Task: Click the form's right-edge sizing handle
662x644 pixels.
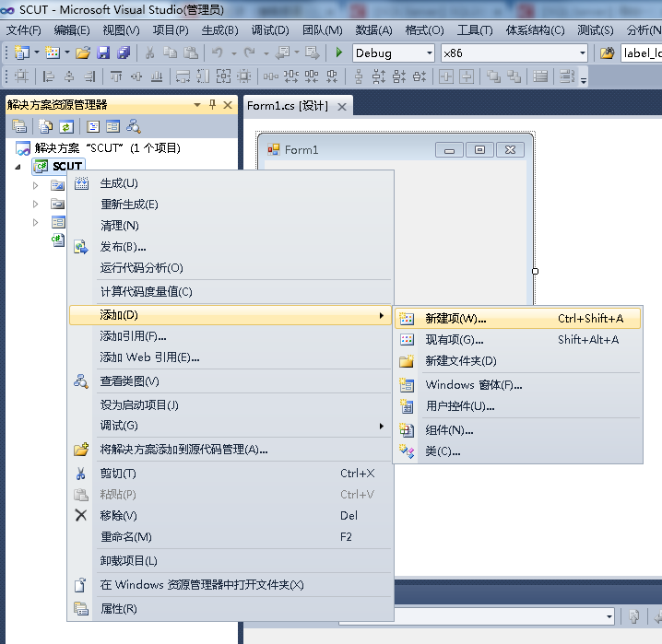Action: point(535,271)
